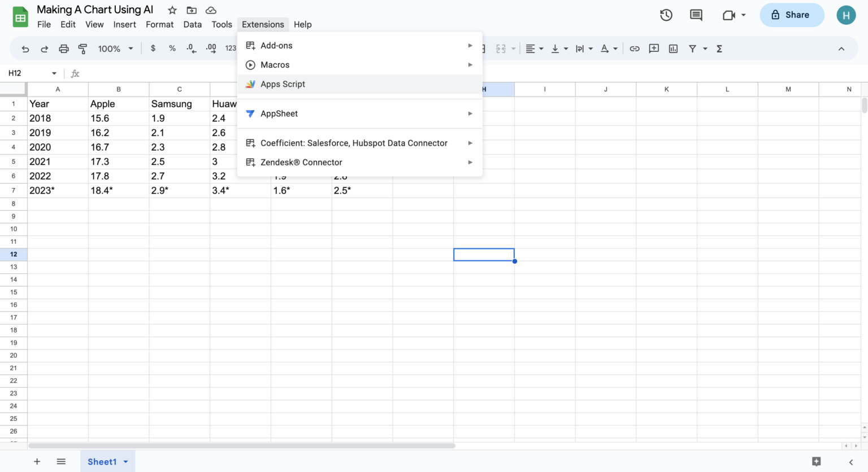
Task: Click the Insert link icon
Action: click(x=635, y=49)
